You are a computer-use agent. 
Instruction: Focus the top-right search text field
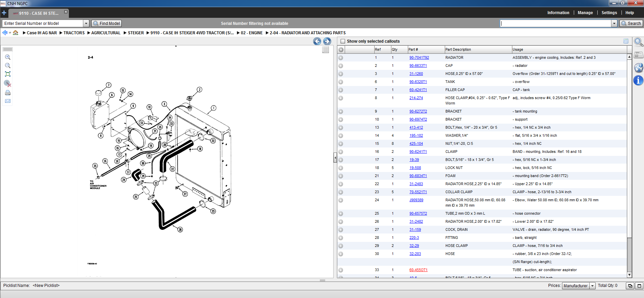pos(556,24)
